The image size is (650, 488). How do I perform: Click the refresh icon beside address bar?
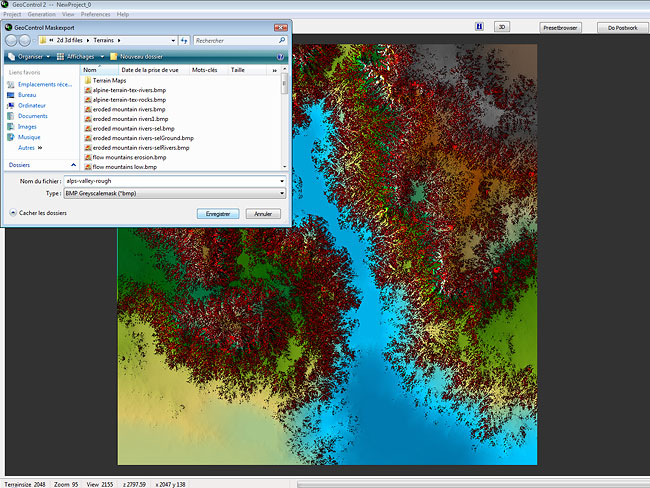(x=184, y=40)
